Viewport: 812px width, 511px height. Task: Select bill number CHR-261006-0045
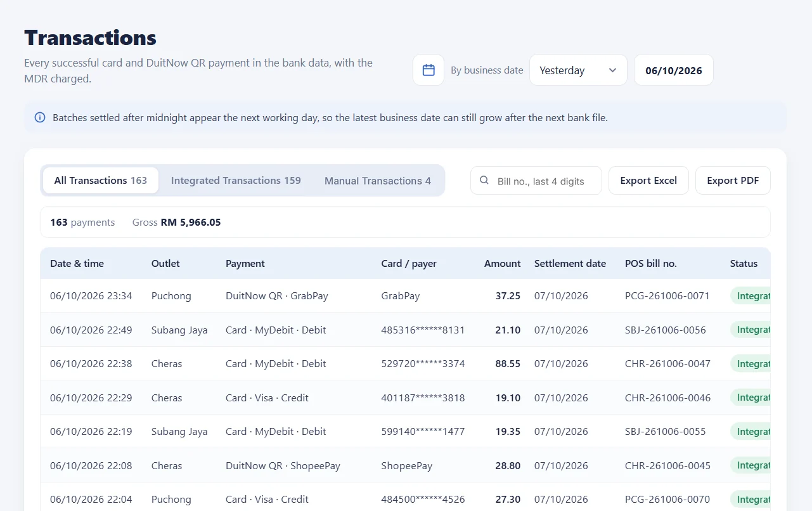pos(667,465)
